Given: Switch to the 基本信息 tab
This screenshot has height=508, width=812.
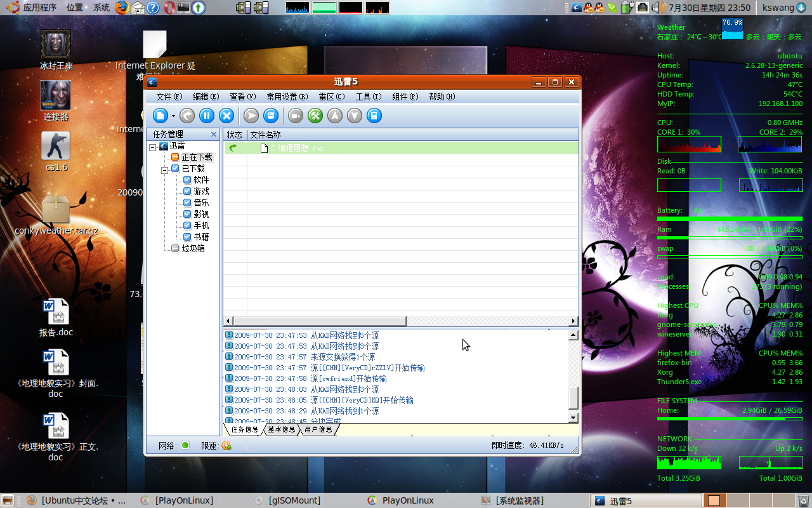Looking at the screenshot, I should 281,429.
